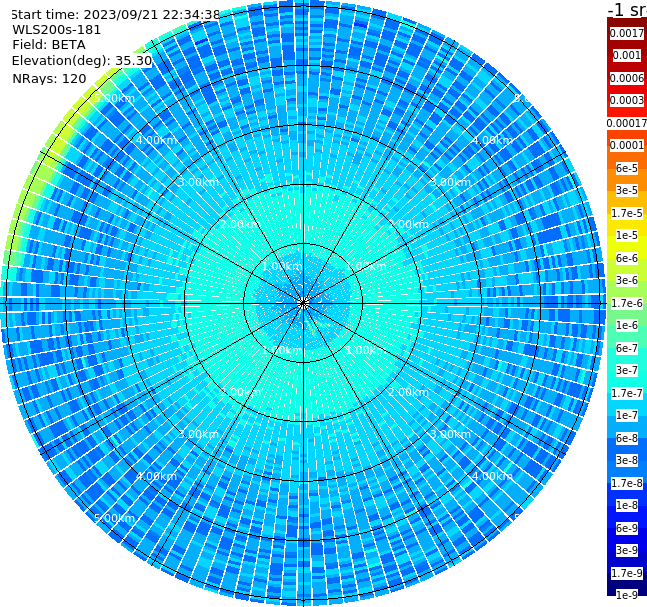Viewport: 647px width, 607px height.
Task: Select the 1.7e-5 colorbar label
Action: tap(627, 213)
